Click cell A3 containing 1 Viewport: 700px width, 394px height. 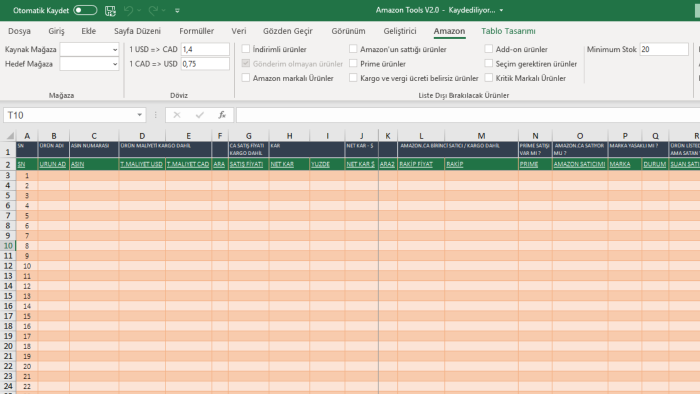27,175
